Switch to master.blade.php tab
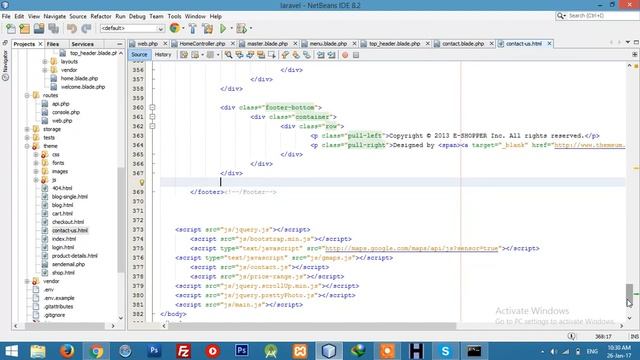 [268, 43]
